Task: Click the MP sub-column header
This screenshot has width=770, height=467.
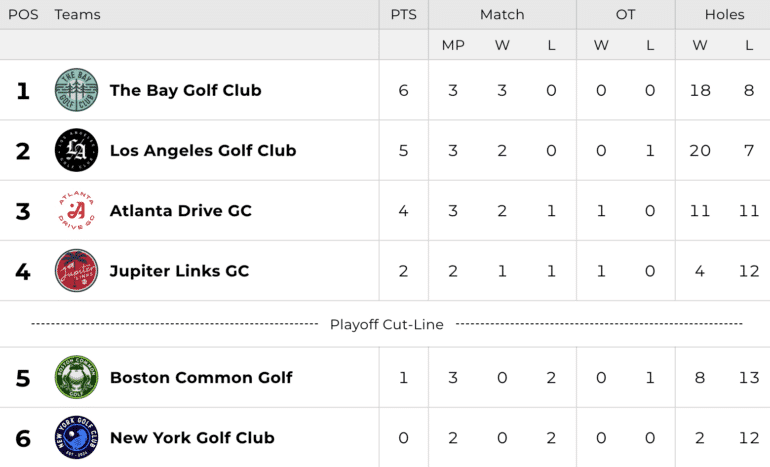Action: pos(453,45)
